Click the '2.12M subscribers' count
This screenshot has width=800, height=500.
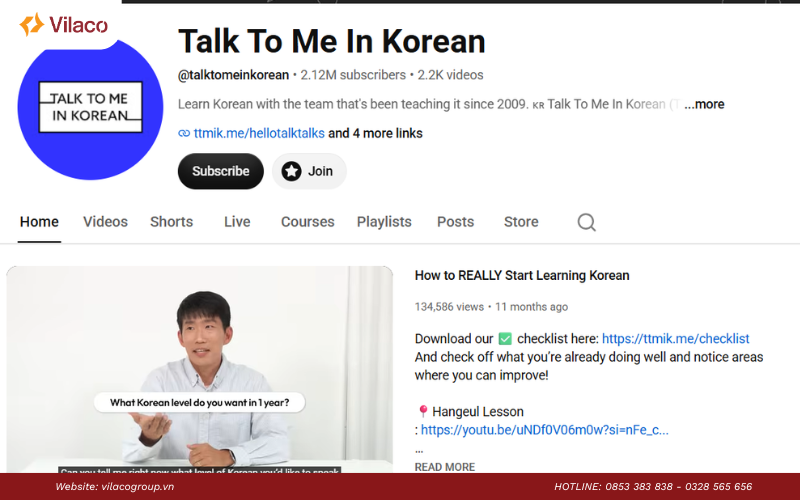click(x=353, y=75)
